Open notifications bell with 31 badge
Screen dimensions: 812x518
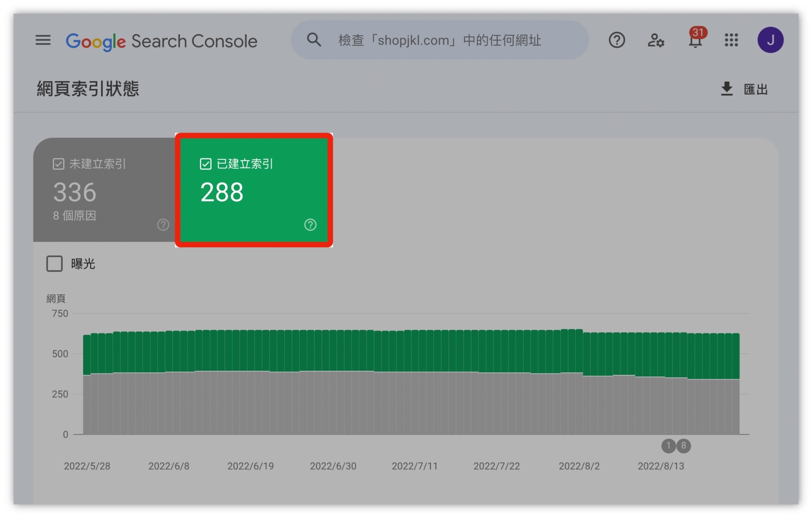(x=695, y=40)
